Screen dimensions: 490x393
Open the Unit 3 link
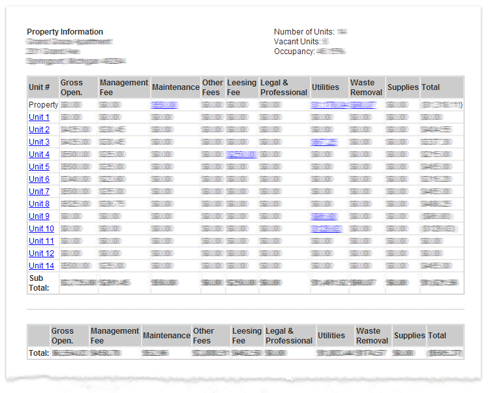(39, 142)
